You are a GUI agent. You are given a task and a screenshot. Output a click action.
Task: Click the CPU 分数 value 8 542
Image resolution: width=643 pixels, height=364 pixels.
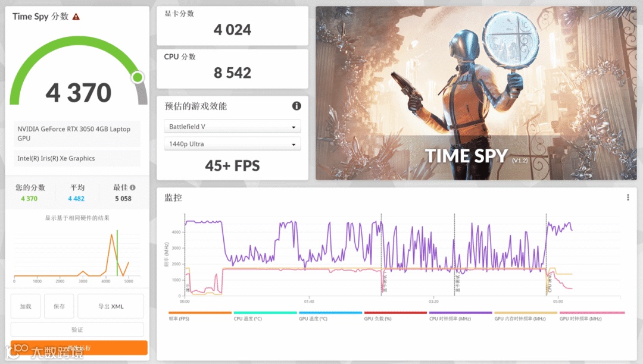click(232, 73)
